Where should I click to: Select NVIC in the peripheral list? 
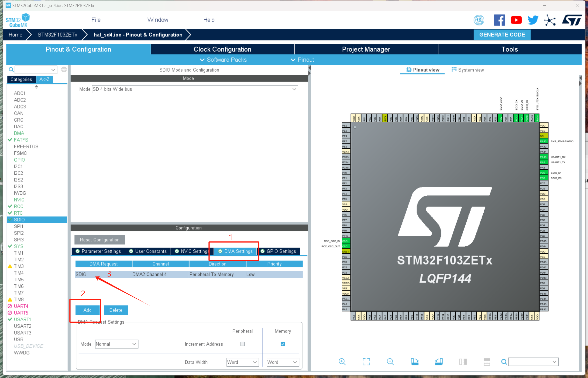(x=19, y=199)
